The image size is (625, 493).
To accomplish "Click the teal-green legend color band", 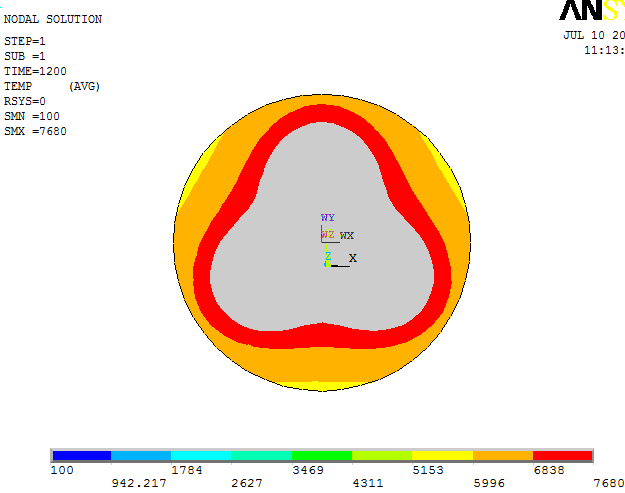I will tap(261, 456).
